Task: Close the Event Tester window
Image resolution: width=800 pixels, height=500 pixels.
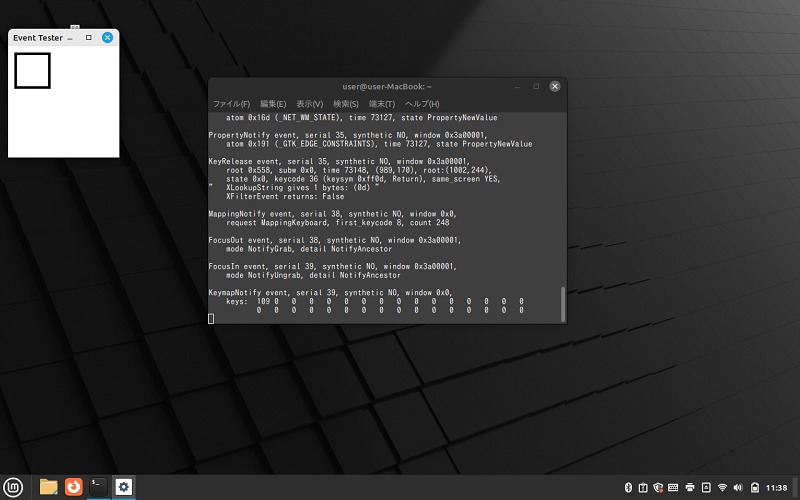Action: (107, 37)
